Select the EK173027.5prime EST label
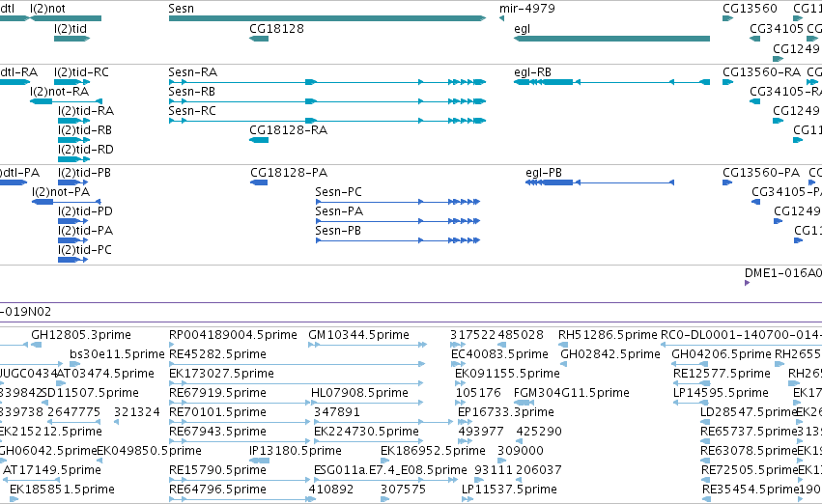The height and width of the screenshot is (504, 822). tap(221, 374)
